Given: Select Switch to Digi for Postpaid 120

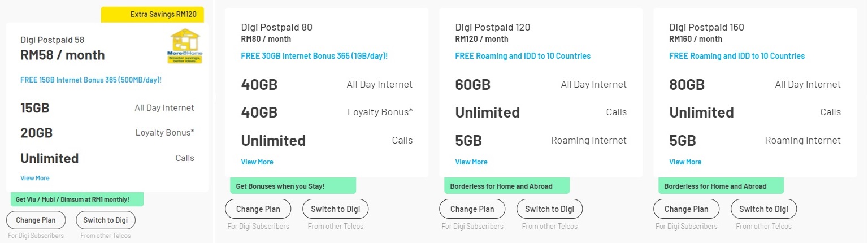Looking at the screenshot, I should pyautogui.click(x=550, y=209).
